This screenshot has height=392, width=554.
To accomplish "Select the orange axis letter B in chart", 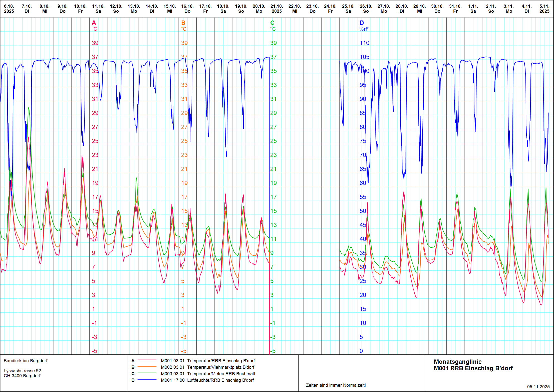I will (x=183, y=23).
